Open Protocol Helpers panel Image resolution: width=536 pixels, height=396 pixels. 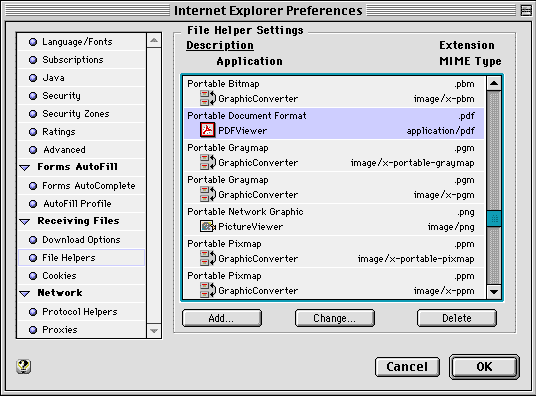[80, 312]
